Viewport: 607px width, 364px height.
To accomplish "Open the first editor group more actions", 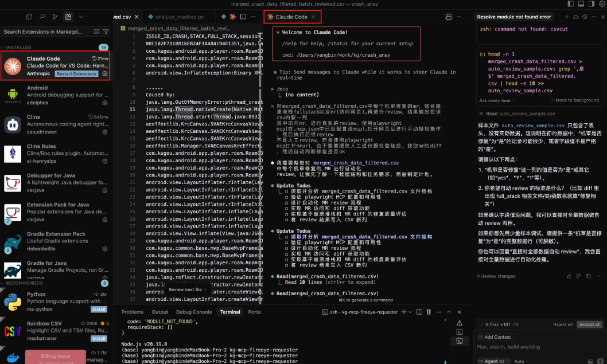I will point(253,17).
